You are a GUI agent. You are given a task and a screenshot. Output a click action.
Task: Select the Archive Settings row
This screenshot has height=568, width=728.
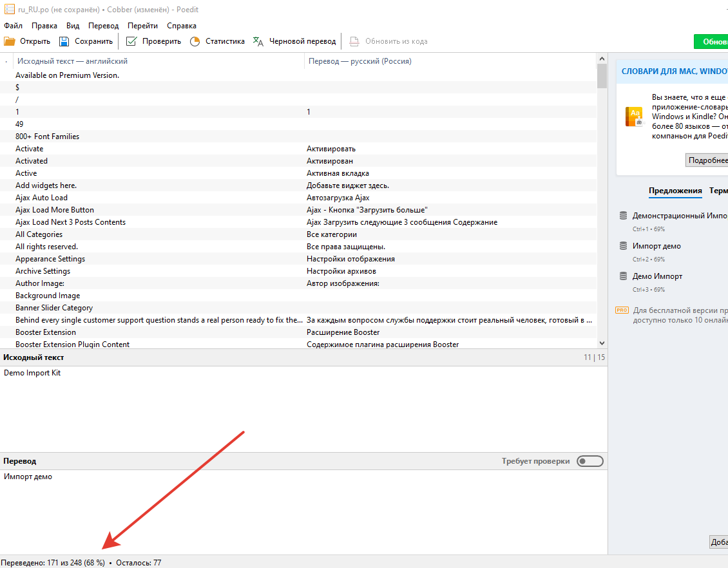click(x=298, y=271)
